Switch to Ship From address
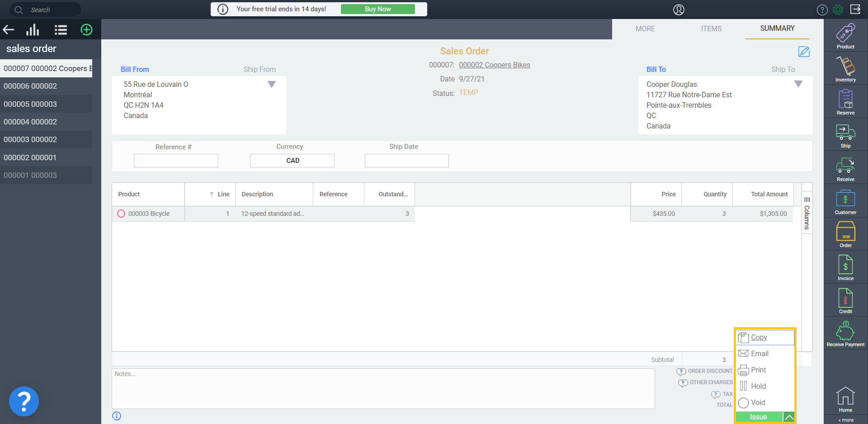The image size is (868, 424). click(259, 69)
